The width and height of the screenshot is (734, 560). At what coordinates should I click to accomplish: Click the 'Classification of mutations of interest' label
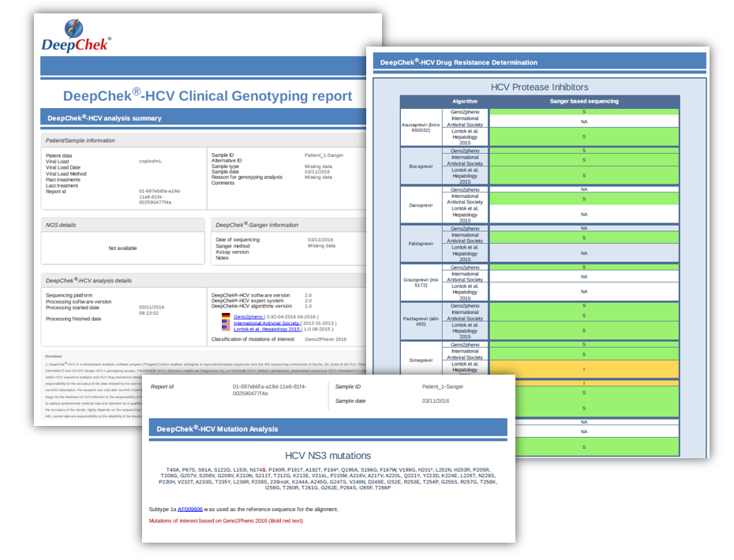(253, 339)
